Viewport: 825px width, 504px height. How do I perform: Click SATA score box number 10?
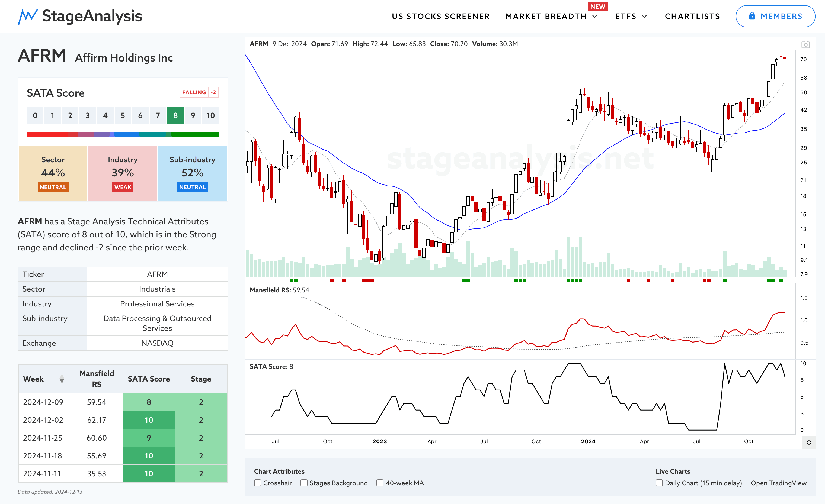click(x=211, y=115)
